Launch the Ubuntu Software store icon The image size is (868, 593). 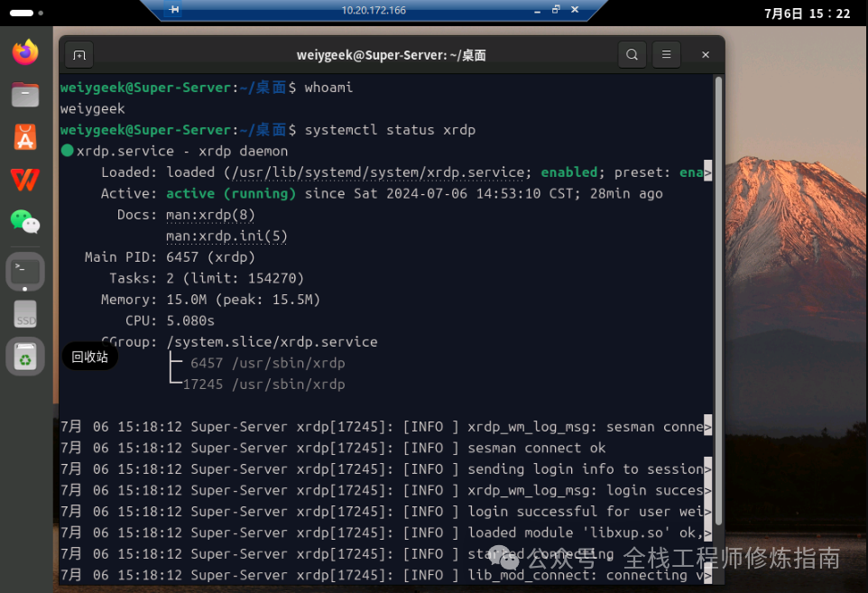[25, 136]
